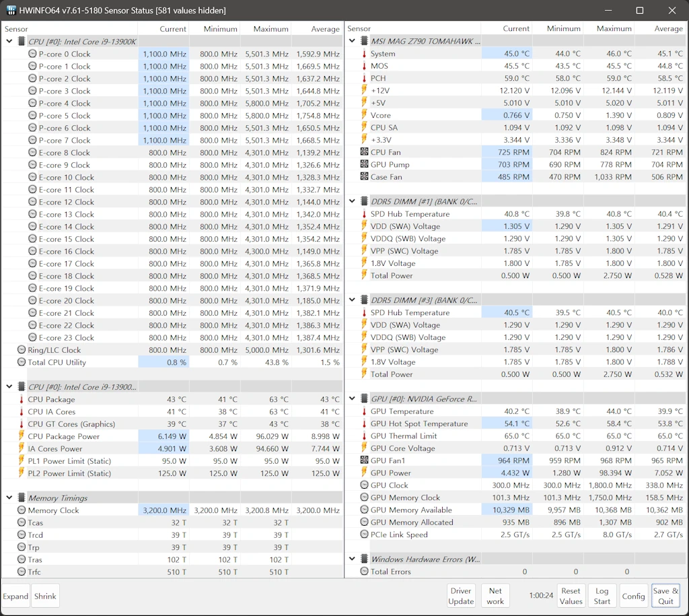
Task: Click the GPU Hot Spot Temperature icon
Action: point(364,423)
